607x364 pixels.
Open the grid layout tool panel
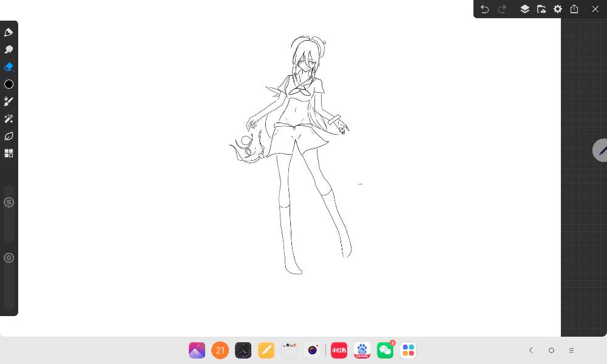click(8, 153)
